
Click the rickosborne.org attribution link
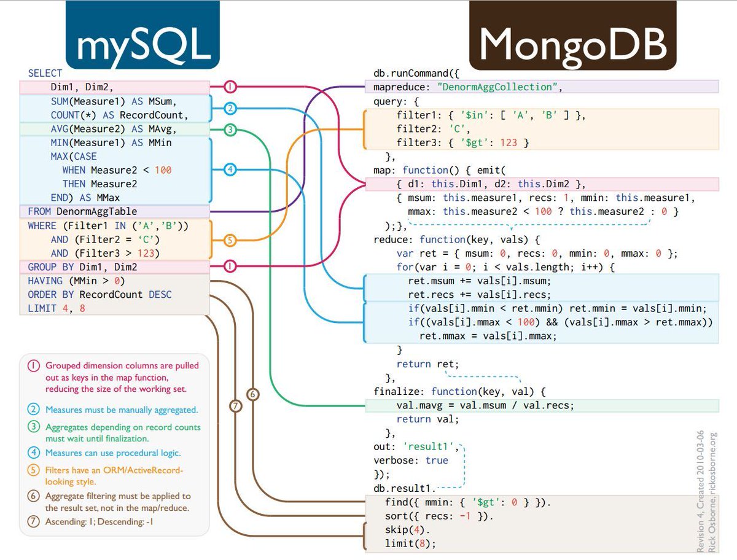714,461
